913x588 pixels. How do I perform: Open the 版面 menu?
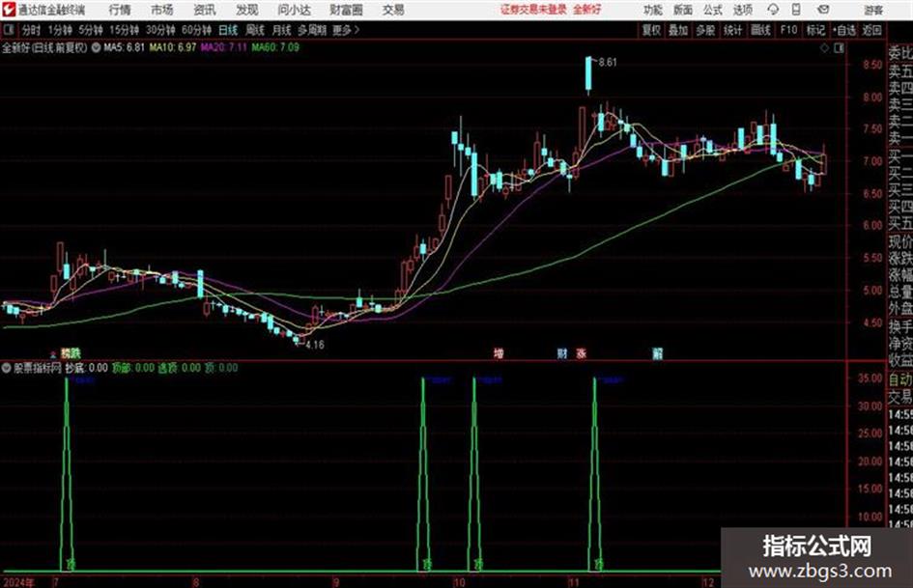[683, 10]
